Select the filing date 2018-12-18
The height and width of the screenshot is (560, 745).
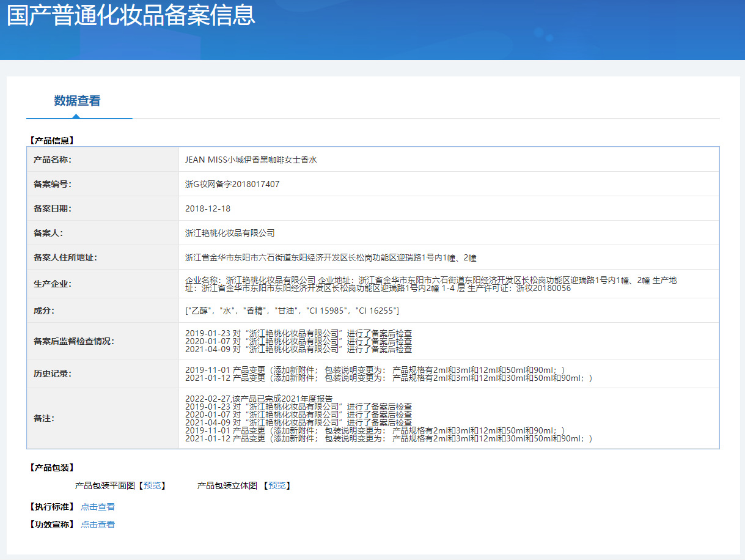pos(208,208)
